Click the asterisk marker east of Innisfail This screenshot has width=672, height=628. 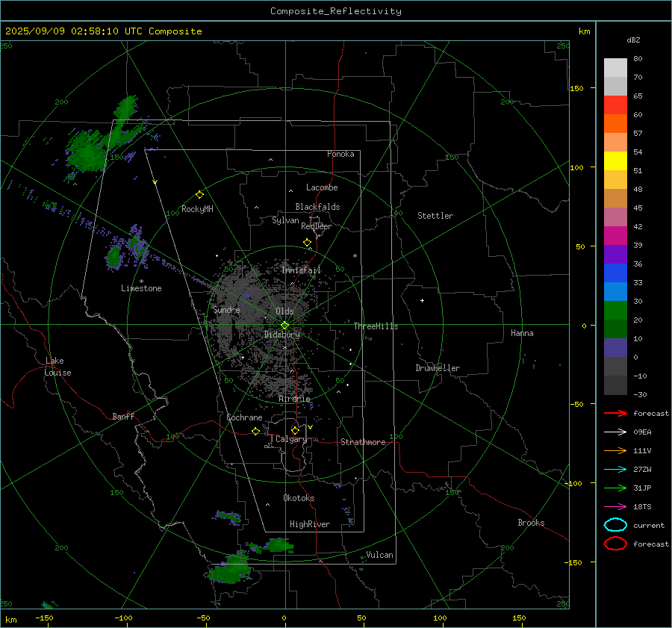pos(355,256)
